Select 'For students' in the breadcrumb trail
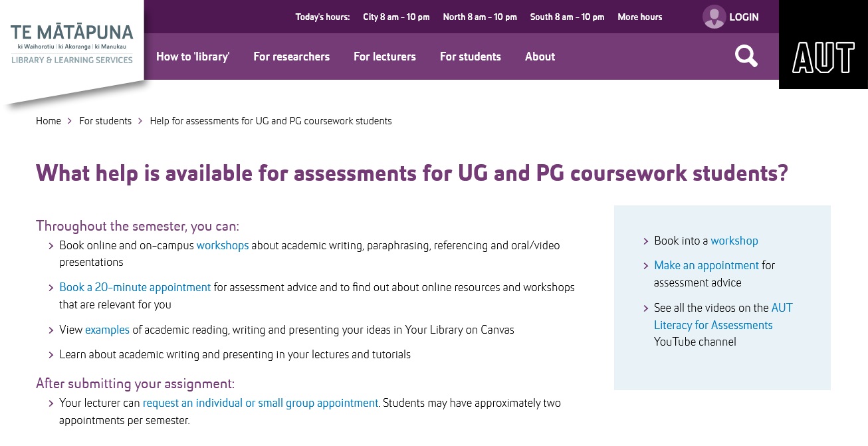The image size is (868, 446). point(105,121)
